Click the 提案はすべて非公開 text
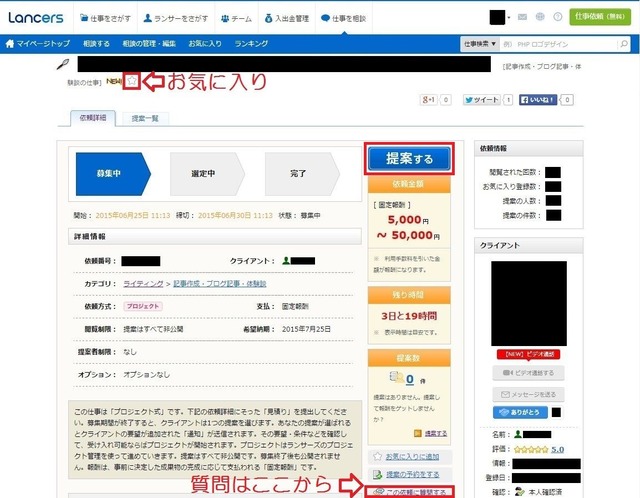 click(153, 329)
